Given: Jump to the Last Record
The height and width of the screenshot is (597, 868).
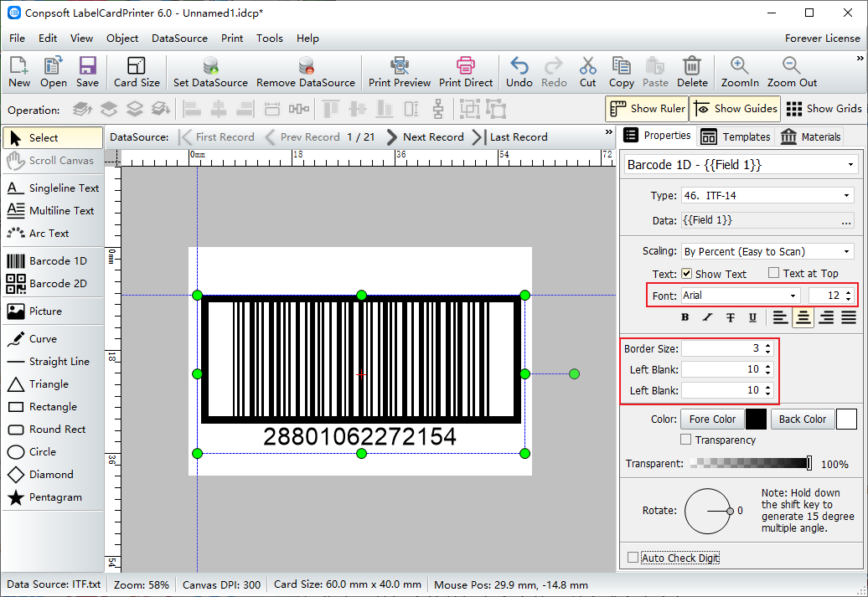Looking at the screenshot, I should coord(510,137).
